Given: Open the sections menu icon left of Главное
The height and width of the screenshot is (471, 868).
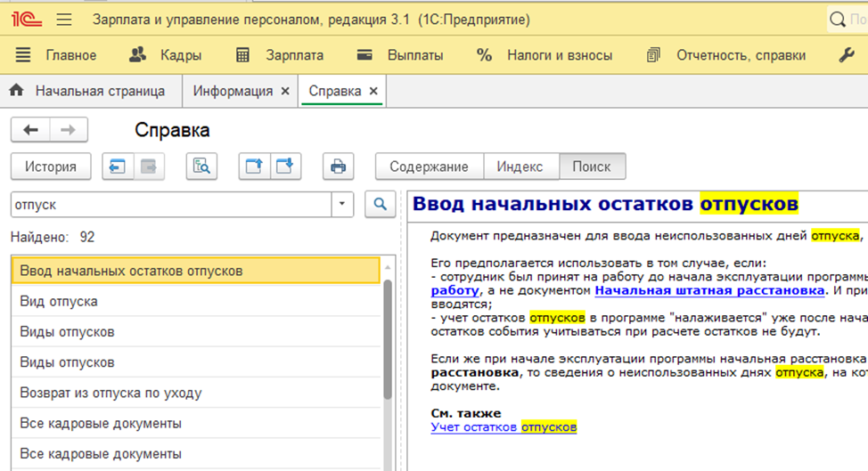Looking at the screenshot, I should 23,54.
